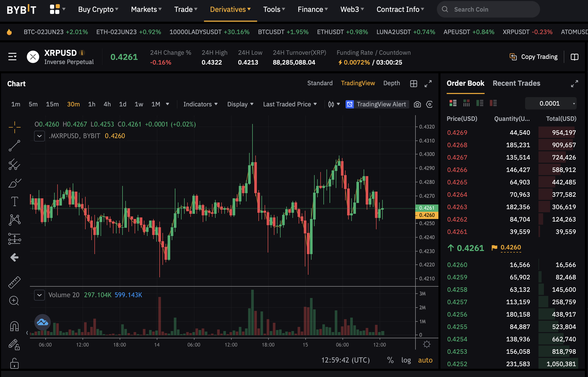Screen dimensions: 588x377
Task: Open the trading guide book icon
Action: (x=575, y=57)
